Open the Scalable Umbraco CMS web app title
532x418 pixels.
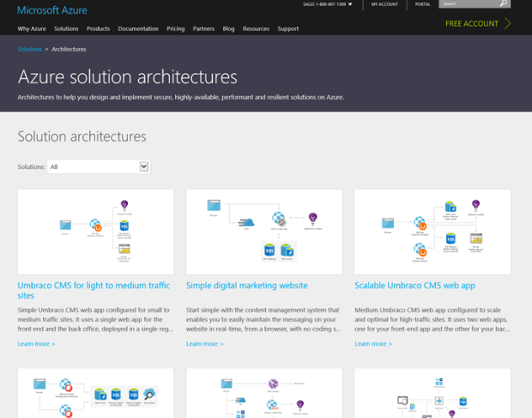[408, 285]
